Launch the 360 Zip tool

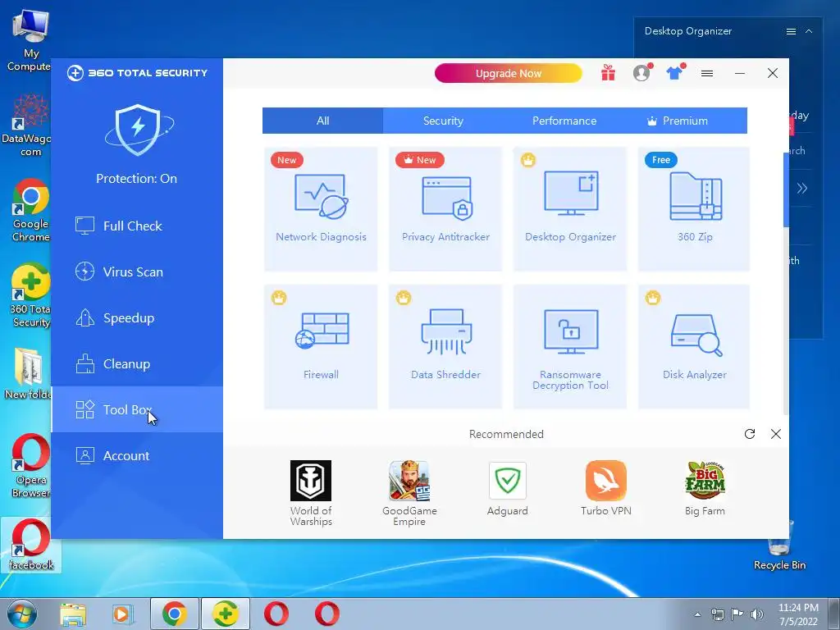tap(694, 209)
